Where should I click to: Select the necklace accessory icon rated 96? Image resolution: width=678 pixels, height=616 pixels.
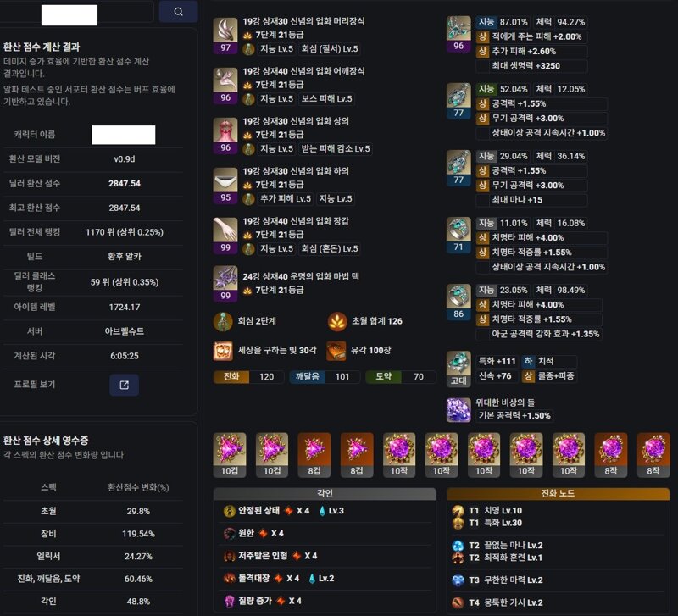(458, 34)
